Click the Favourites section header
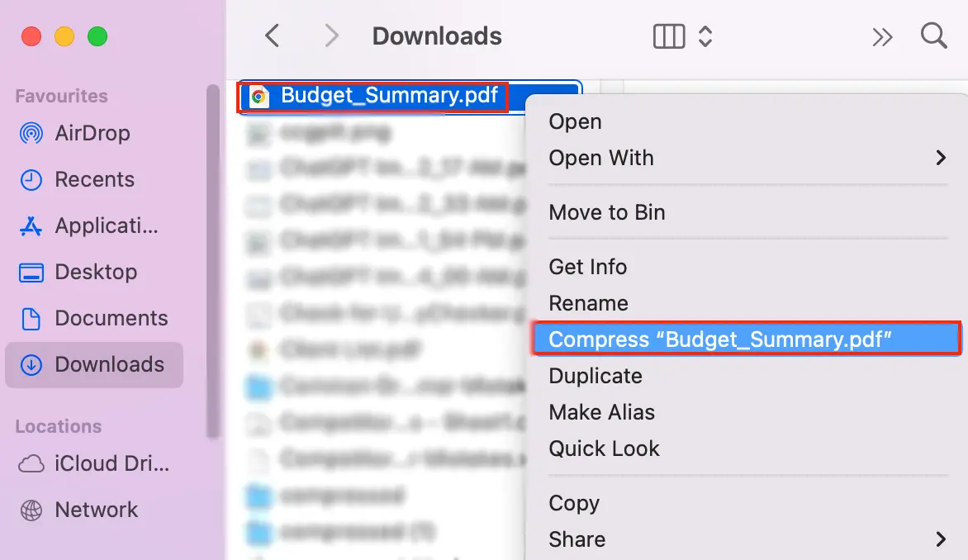The width and height of the screenshot is (968, 560). (62, 97)
